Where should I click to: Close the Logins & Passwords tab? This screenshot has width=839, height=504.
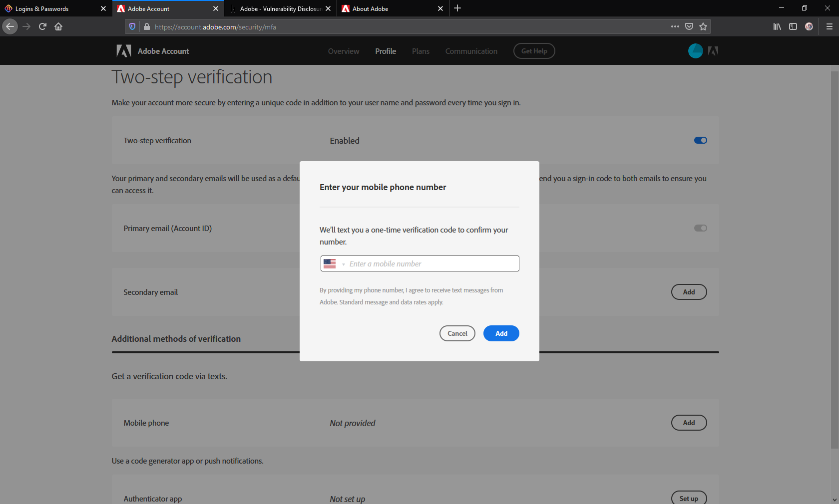coord(103,8)
